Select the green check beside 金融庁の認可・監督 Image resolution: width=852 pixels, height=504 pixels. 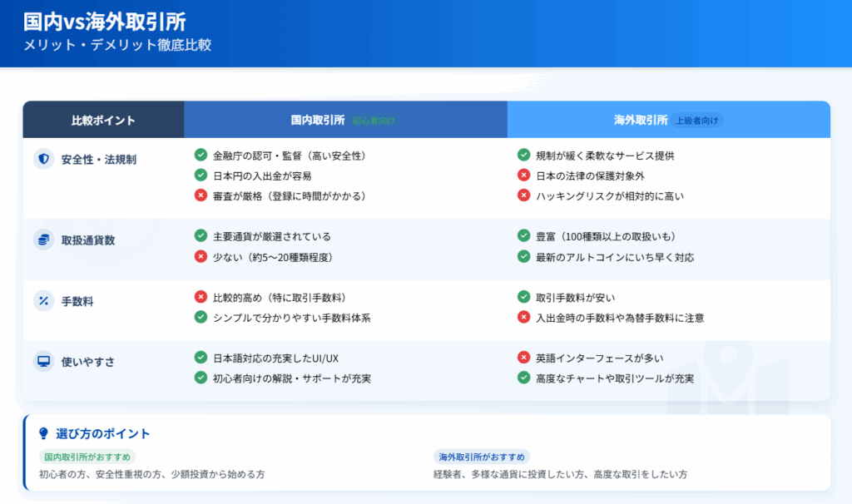[x=200, y=154]
